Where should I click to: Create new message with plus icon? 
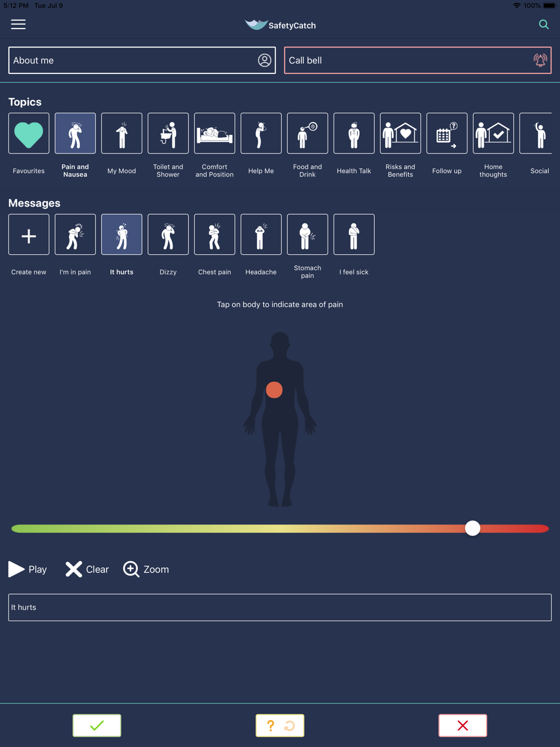[x=29, y=235]
